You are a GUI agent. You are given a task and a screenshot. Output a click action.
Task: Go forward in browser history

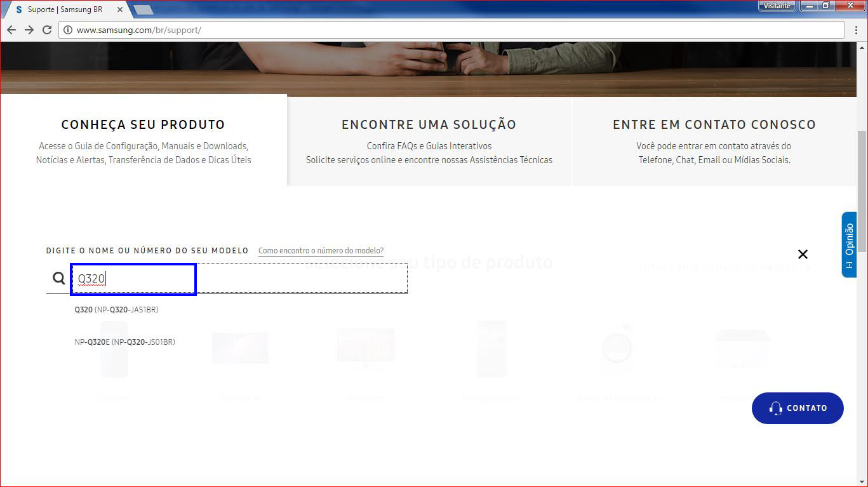29,30
